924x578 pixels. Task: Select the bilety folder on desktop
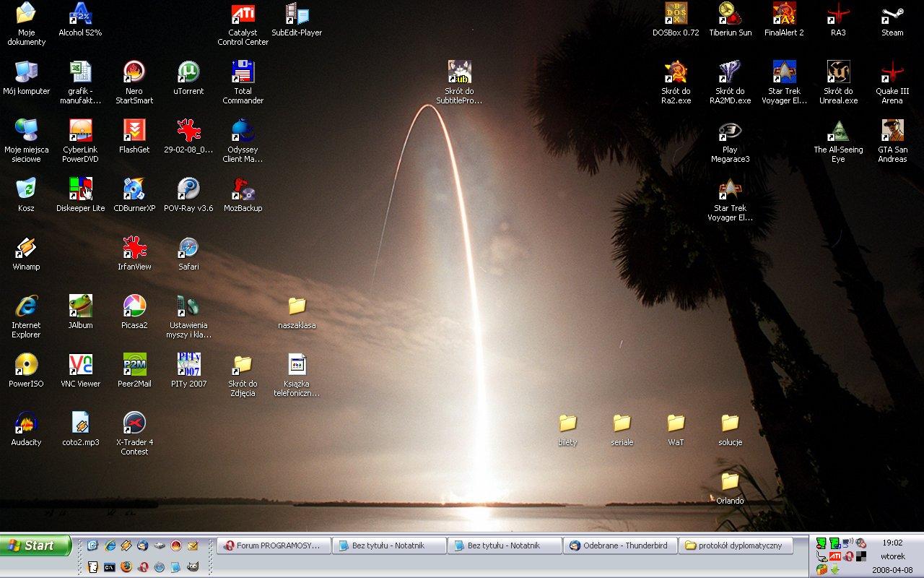pyautogui.click(x=567, y=429)
